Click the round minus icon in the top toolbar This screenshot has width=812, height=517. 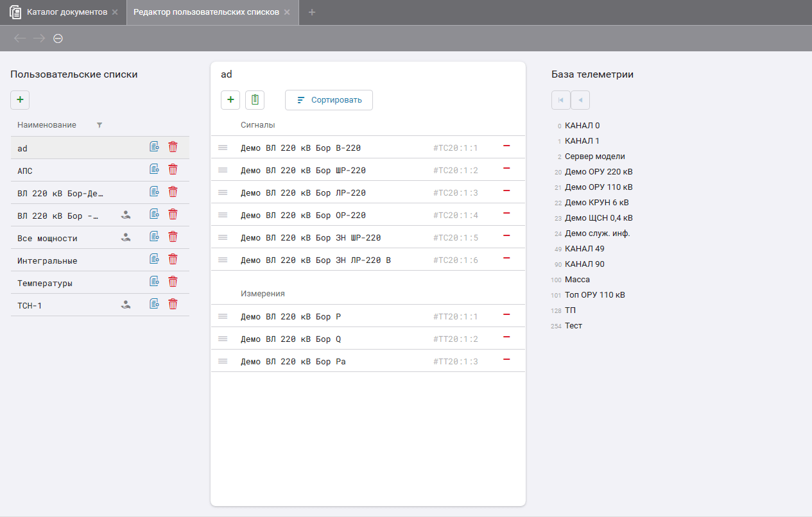(x=58, y=38)
